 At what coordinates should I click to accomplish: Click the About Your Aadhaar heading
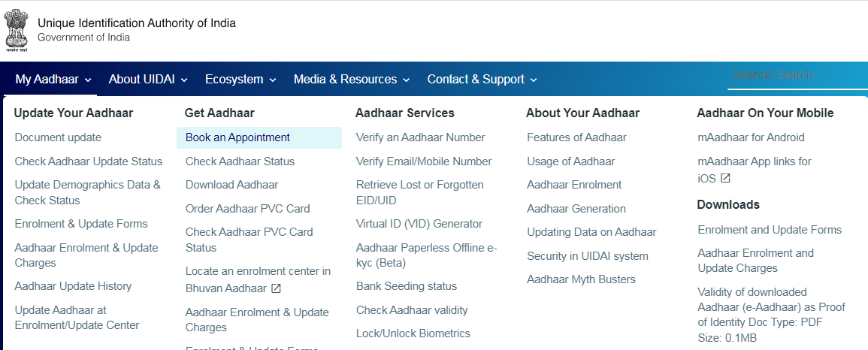pyautogui.click(x=583, y=113)
